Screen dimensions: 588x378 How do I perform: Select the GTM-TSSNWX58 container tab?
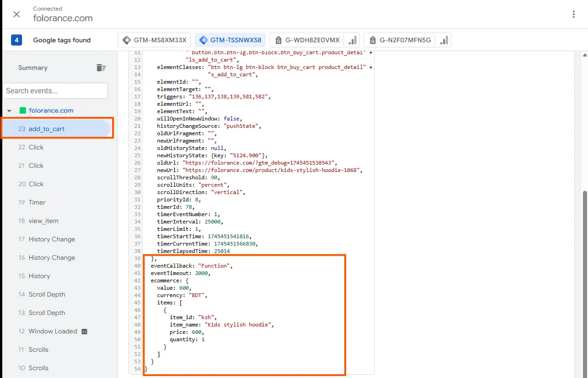[230, 40]
